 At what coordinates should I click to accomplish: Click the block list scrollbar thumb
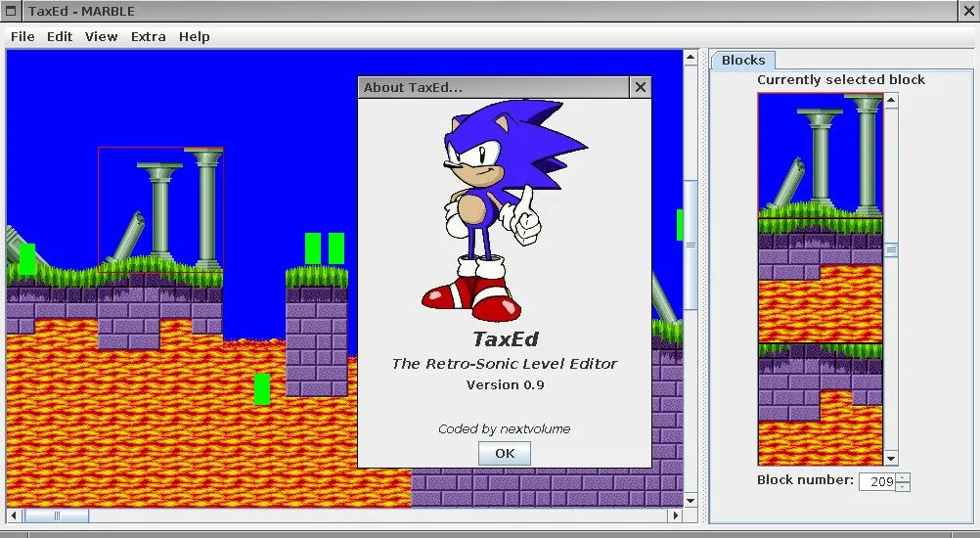point(891,250)
